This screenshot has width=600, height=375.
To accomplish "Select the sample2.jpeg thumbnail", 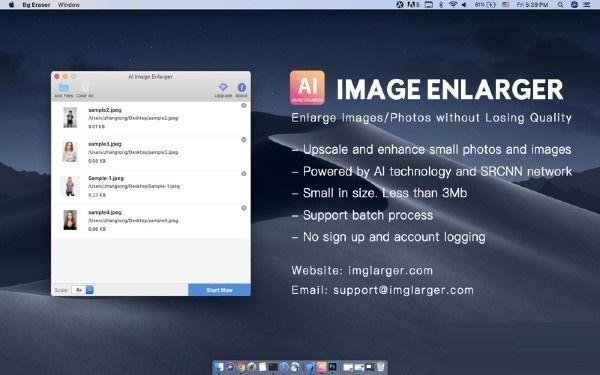I will [x=70, y=117].
